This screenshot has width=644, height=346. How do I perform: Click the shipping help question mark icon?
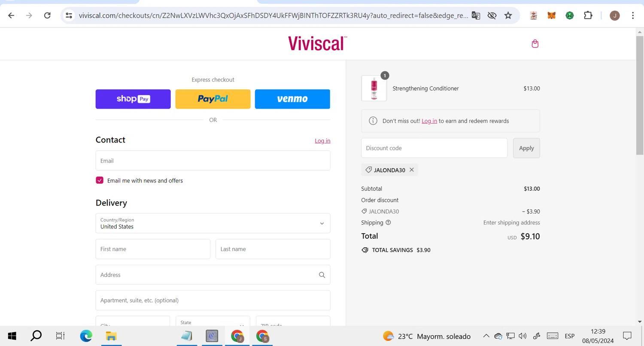click(388, 222)
